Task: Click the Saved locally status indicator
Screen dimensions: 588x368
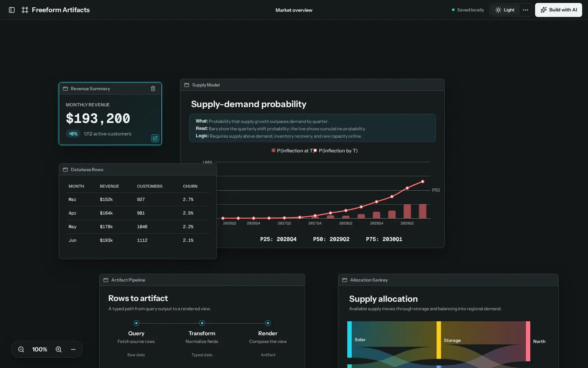Action: coord(468,10)
